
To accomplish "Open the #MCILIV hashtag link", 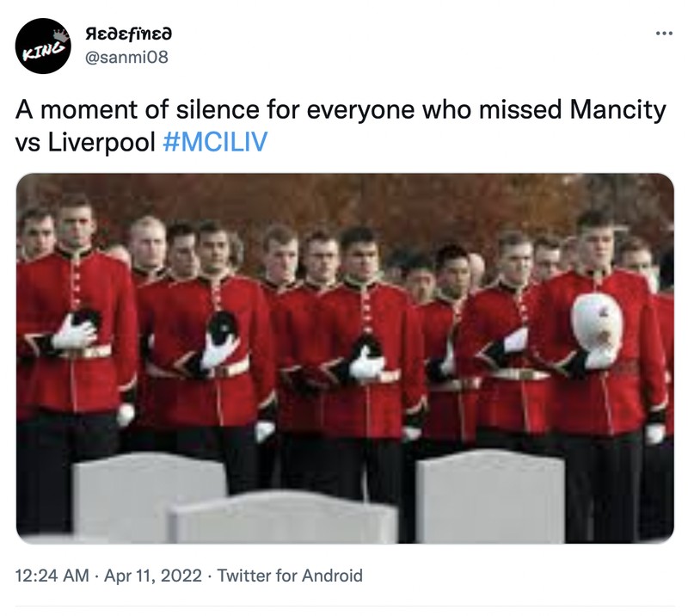I will coord(214,141).
